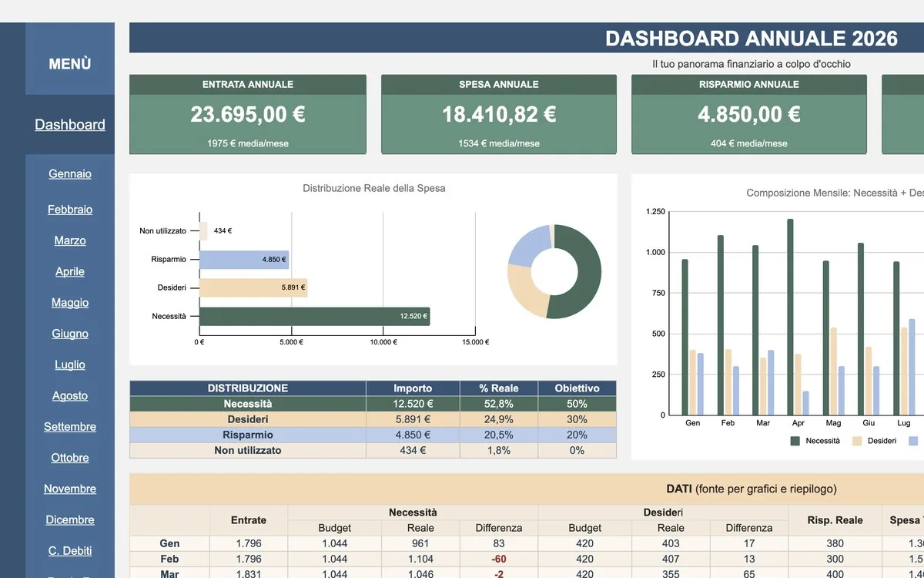
Task: Go to the Gennaio sheet link
Action: click(x=70, y=174)
